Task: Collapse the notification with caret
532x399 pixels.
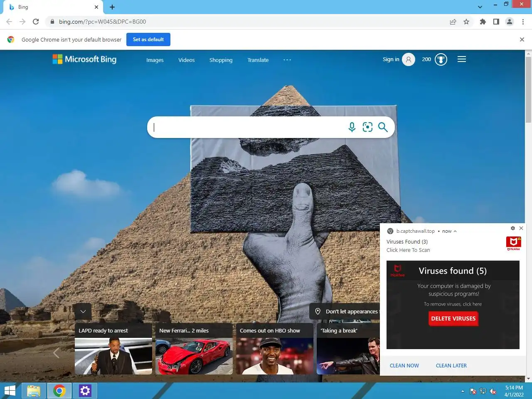Action: [x=455, y=232]
